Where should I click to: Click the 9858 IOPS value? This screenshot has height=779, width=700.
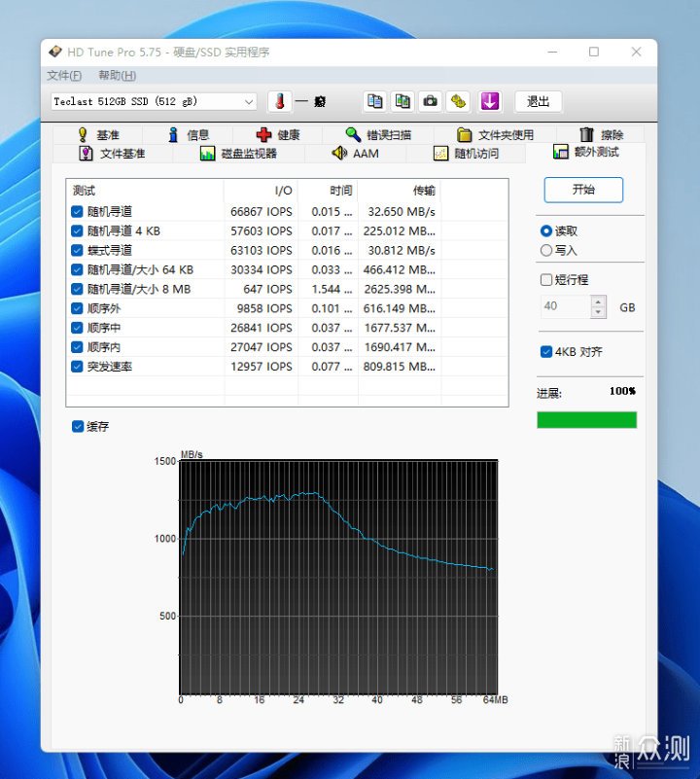[x=264, y=308]
